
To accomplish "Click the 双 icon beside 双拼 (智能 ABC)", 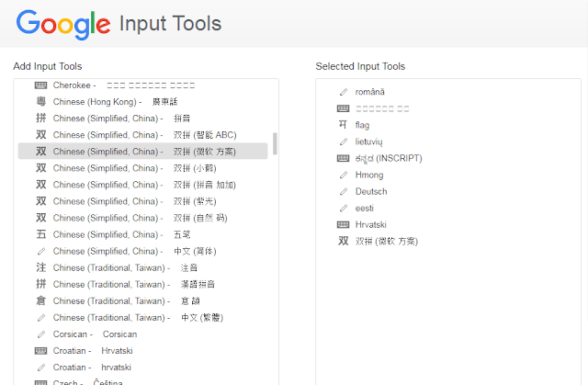I will 40,134.
